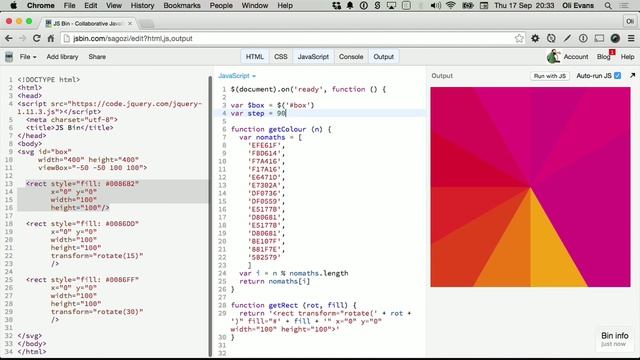
Task: Click the 'var step = 90' code line
Action: (258, 113)
